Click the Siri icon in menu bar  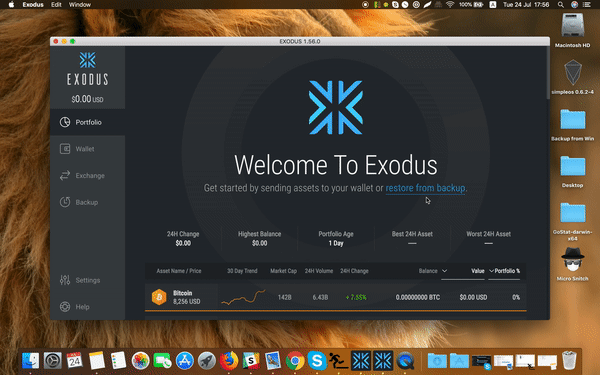574,5
